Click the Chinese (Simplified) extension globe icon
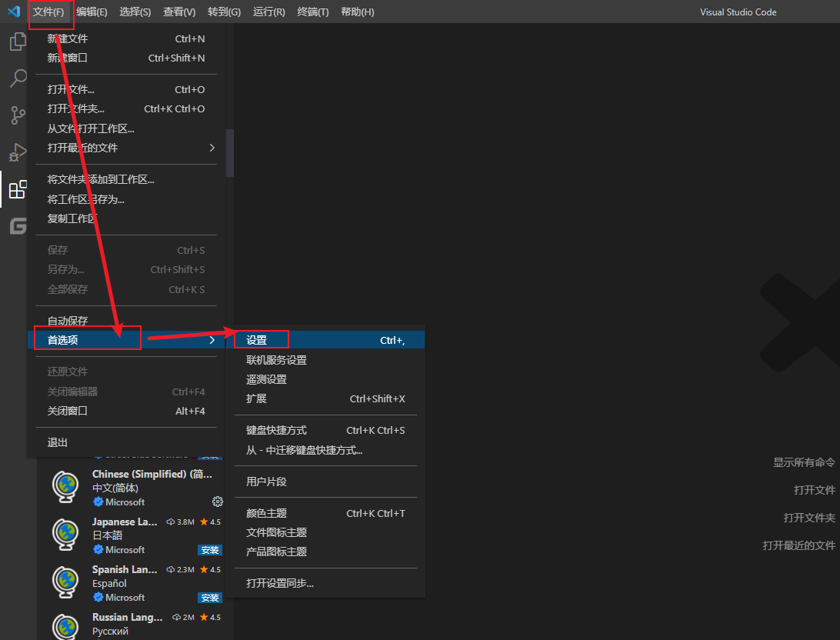This screenshot has height=640, width=840. pos(66,487)
